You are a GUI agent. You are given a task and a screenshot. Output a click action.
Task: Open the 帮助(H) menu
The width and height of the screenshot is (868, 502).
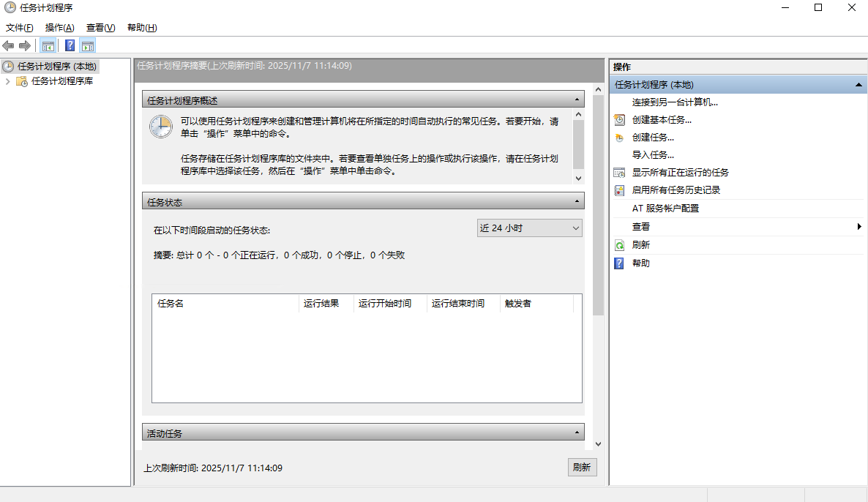142,28
